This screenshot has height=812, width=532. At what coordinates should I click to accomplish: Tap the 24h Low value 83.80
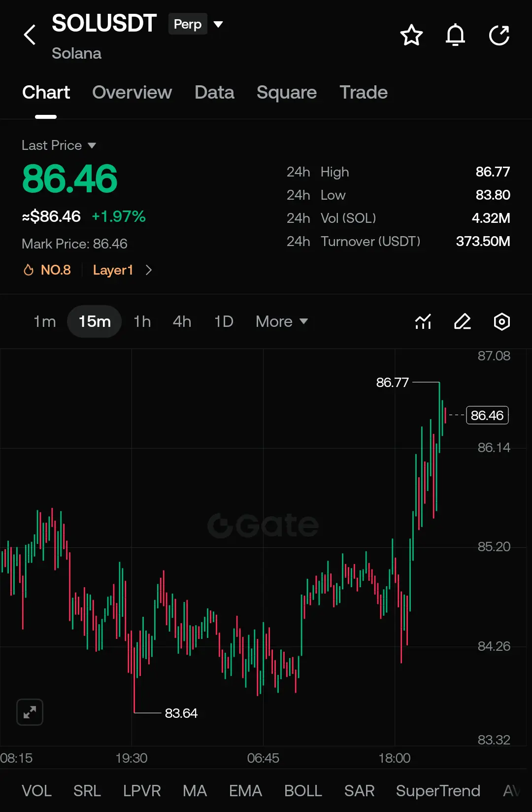pos(493,195)
